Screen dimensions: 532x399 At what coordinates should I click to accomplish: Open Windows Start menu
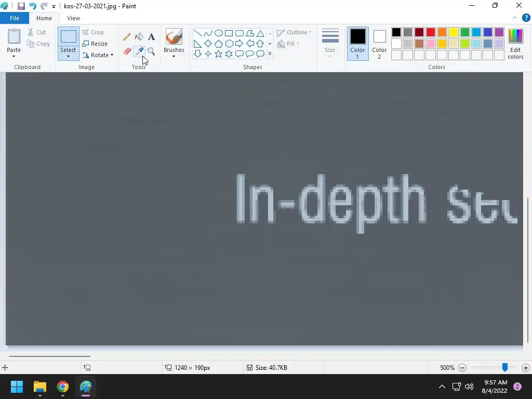17,387
